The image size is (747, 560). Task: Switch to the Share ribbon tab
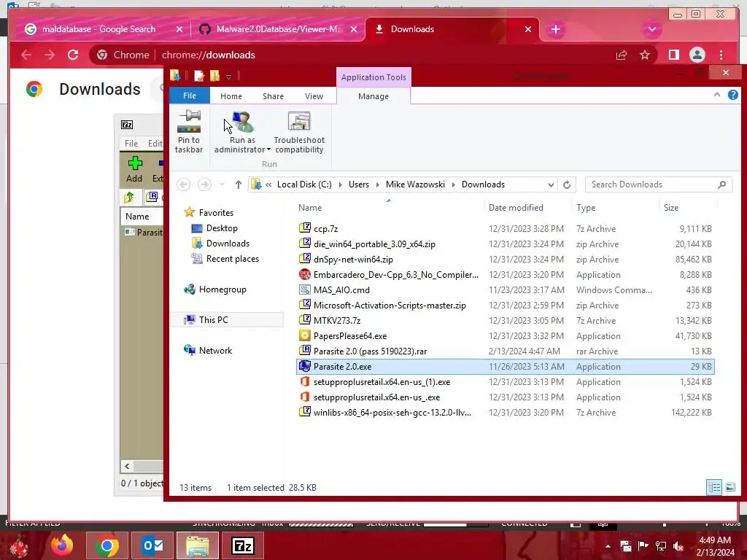(x=273, y=96)
